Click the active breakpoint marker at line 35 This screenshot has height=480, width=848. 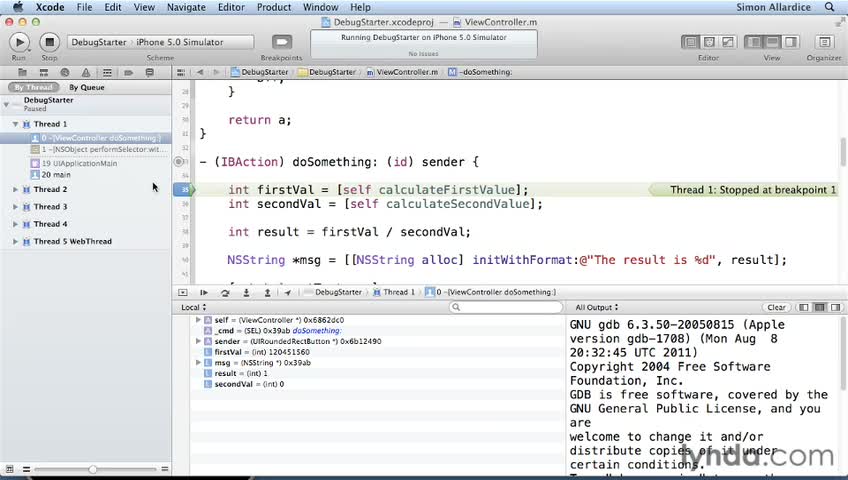184,190
